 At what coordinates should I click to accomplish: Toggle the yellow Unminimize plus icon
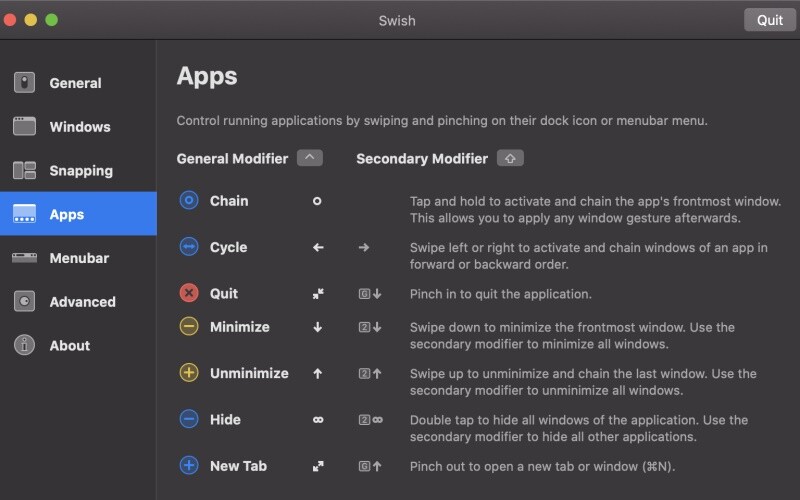(189, 373)
